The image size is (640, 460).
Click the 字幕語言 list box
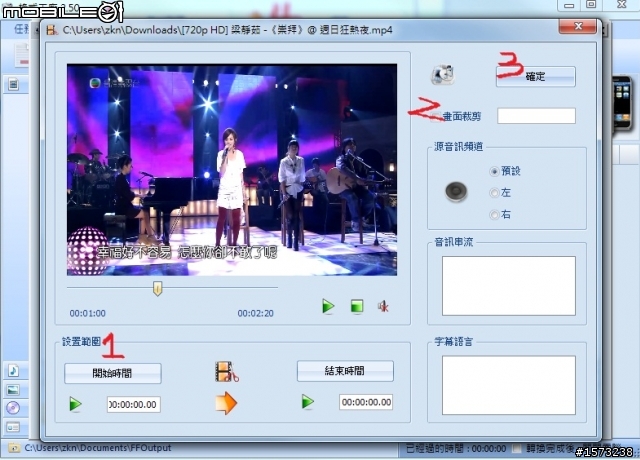click(x=509, y=385)
